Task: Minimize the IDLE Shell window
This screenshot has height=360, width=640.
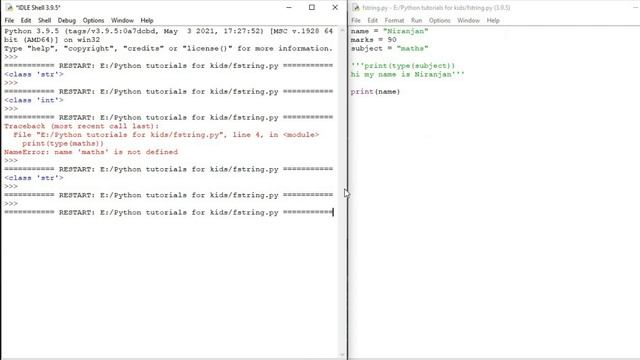Action: 289,7
